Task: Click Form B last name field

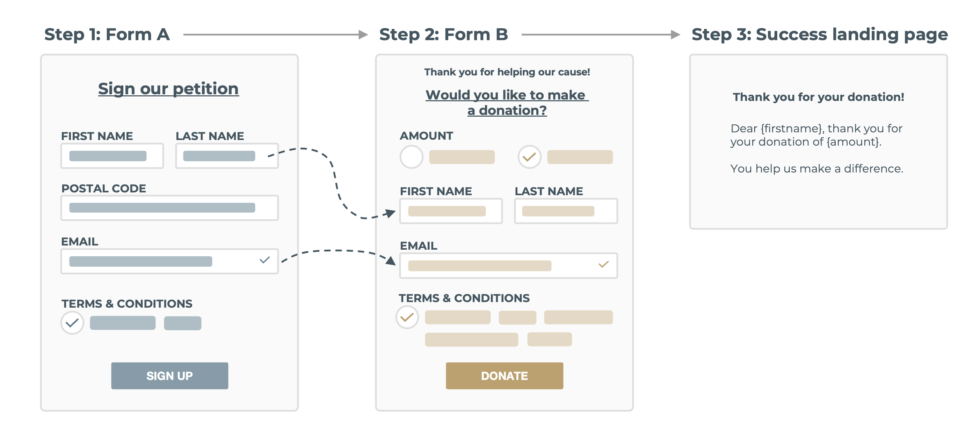Action: (x=566, y=211)
